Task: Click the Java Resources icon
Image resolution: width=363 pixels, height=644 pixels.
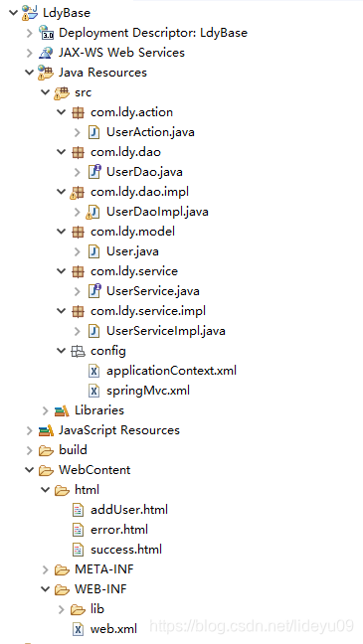Action: (x=46, y=73)
